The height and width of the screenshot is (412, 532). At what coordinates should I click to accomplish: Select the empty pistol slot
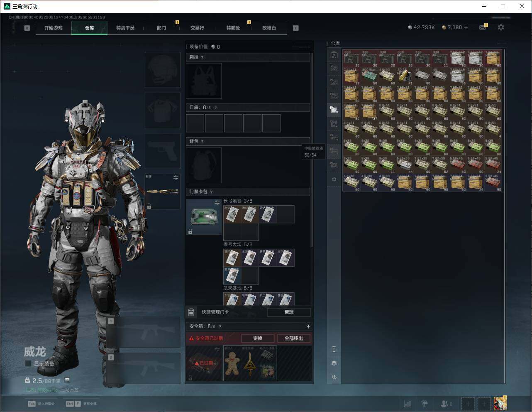(x=162, y=151)
